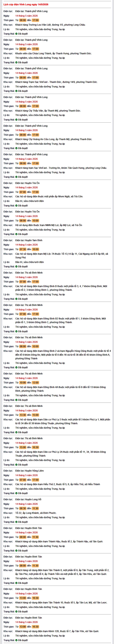
Task: Click green check icon in Vũng Liêm district entry
Action: coord(16,493)
